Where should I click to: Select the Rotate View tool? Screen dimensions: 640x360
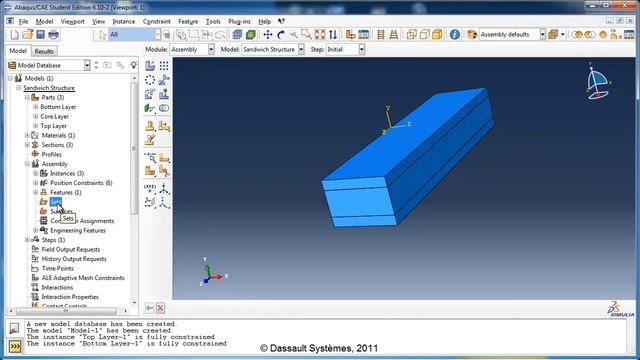point(281,35)
